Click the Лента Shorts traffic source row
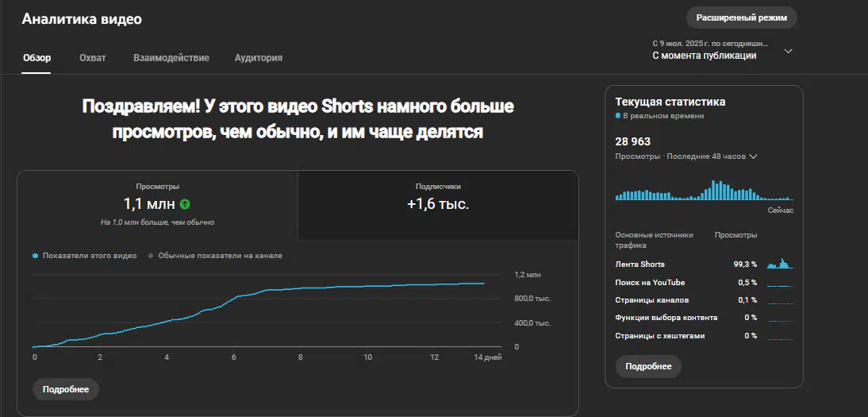Viewport: 868px width, 417px height. (704, 264)
